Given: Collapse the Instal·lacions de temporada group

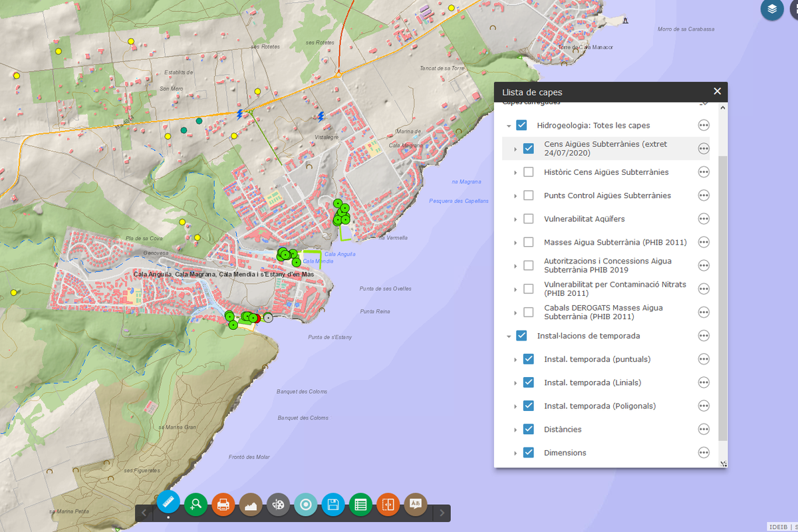Looking at the screenshot, I should tap(509, 336).
